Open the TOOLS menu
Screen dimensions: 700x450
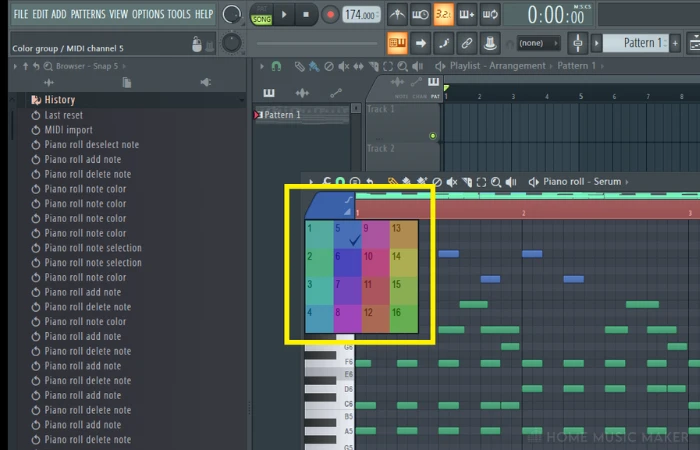(179, 14)
